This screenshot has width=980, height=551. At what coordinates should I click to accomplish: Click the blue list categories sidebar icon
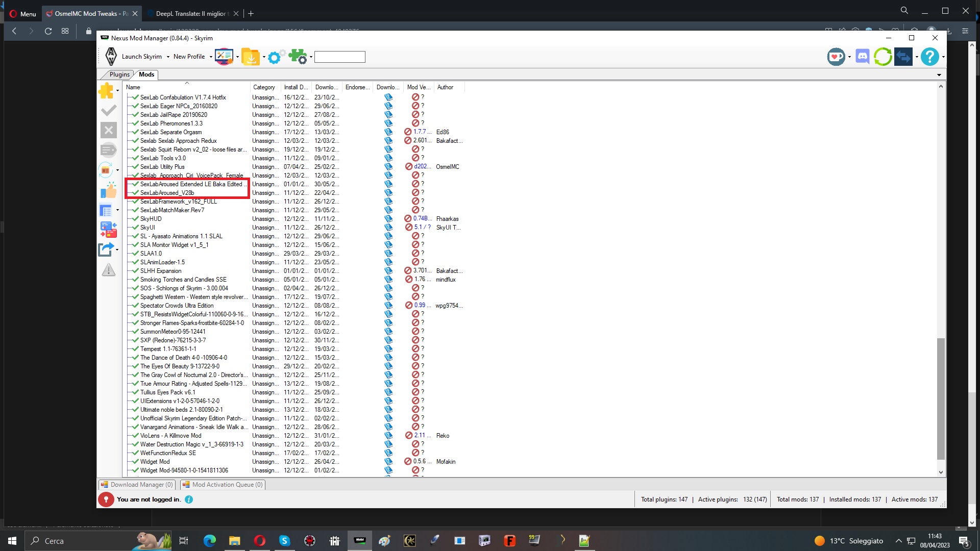pyautogui.click(x=106, y=210)
